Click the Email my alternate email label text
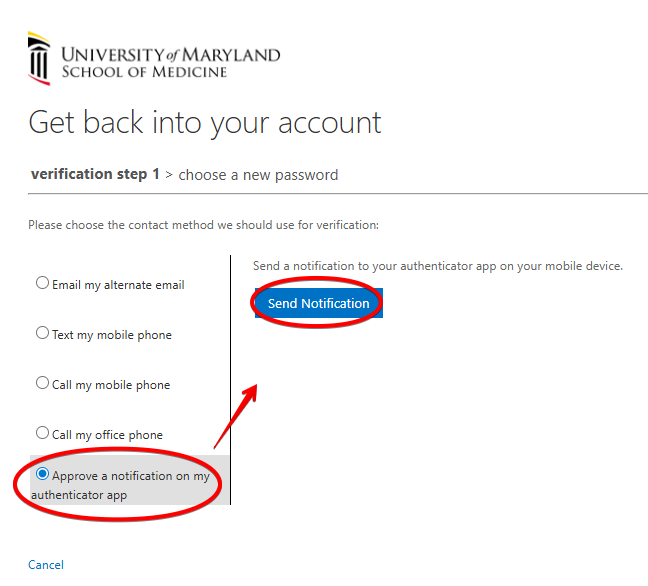Screen dimensions: 648x586 [118, 285]
